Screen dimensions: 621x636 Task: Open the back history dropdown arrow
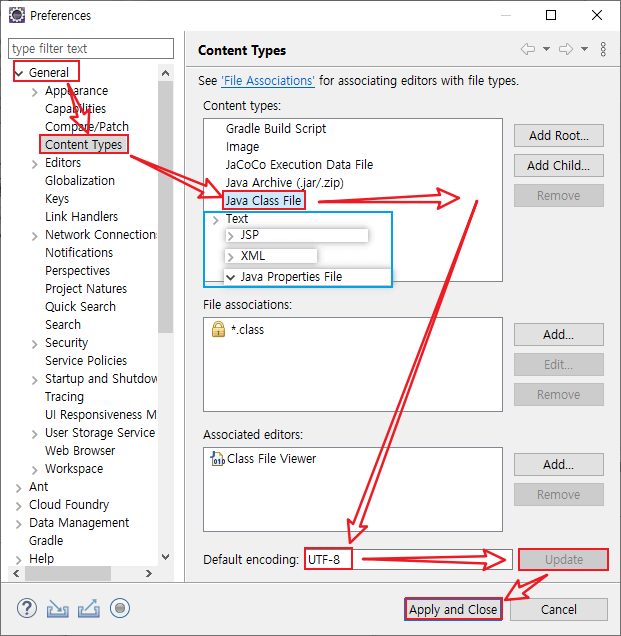point(546,49)
